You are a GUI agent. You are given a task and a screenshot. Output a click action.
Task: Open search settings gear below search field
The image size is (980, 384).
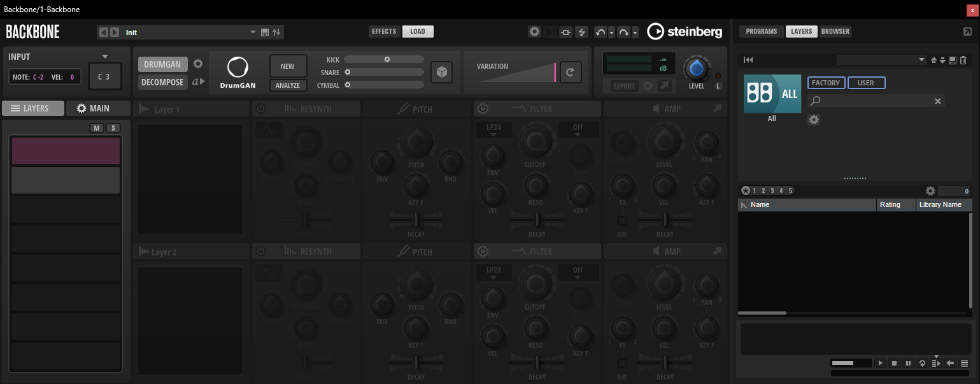(x=813, y=119)
